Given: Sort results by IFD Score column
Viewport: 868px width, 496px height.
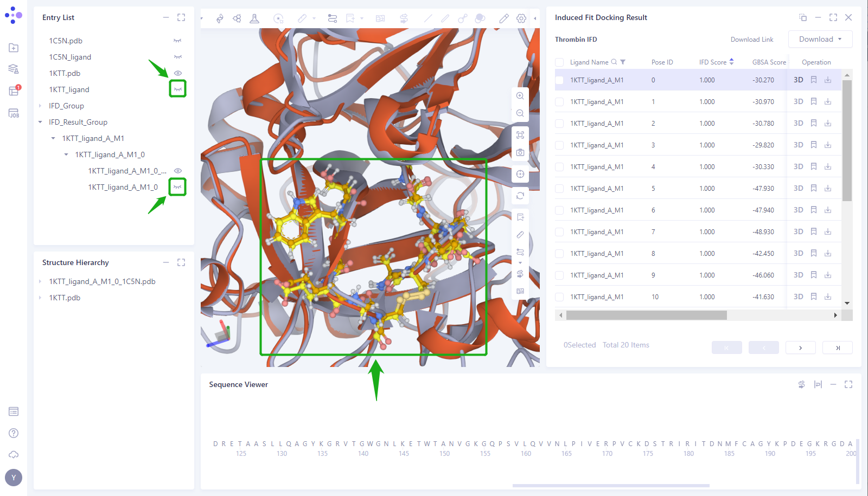Looking at the screenshot, I should [x=731, y=62].
